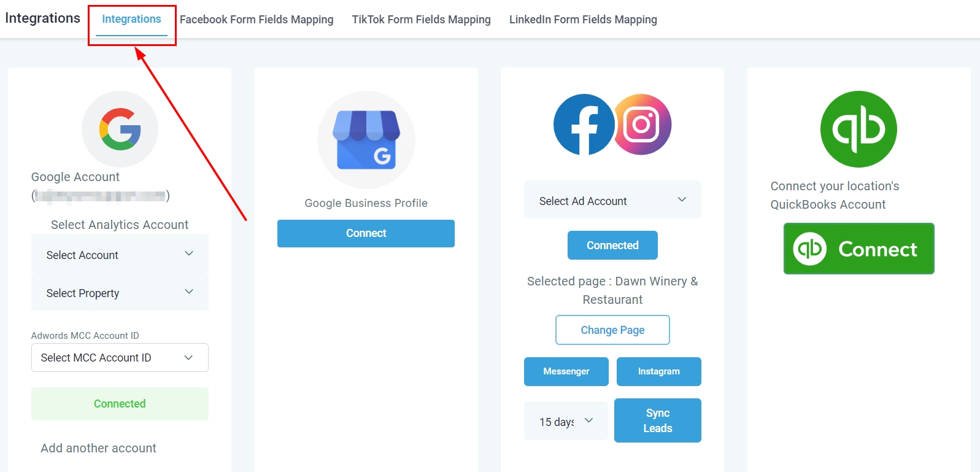
Task: Click the Google account logo icon
Action: (x=120, y=129)
